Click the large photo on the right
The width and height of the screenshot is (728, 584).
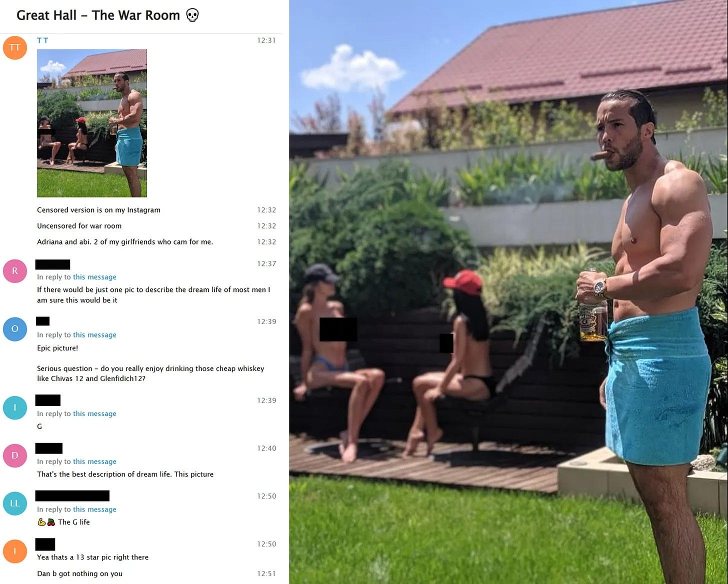(508, 292)
